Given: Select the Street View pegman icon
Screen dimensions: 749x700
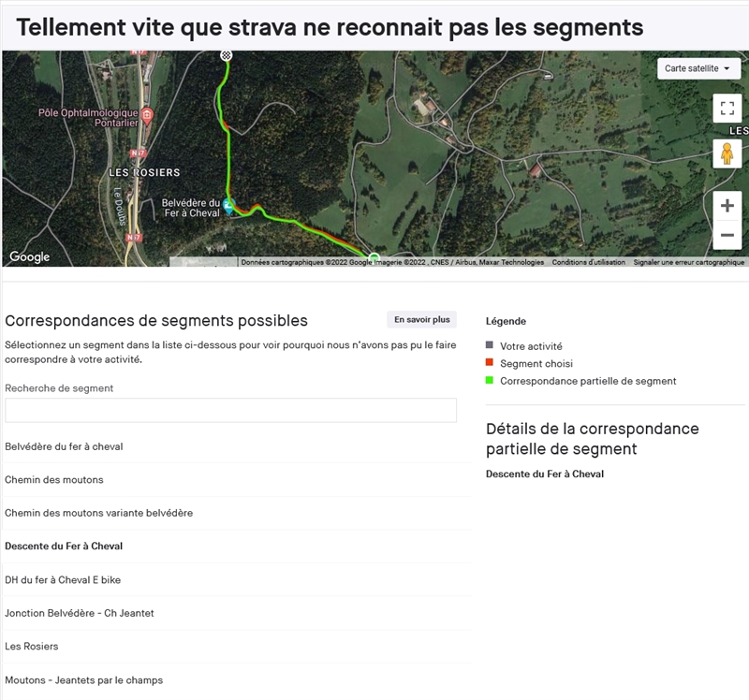Looking at the screenshot, I should point(727,153).
